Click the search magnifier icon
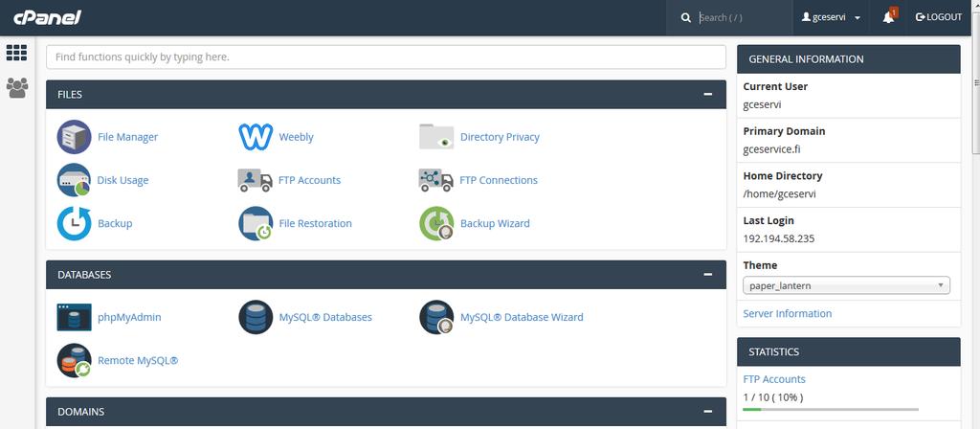 click(685, 17)
